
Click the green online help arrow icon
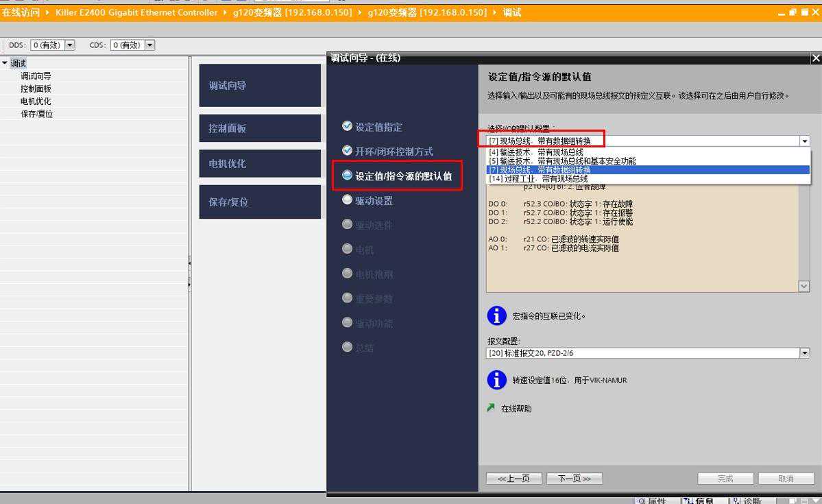491,408
